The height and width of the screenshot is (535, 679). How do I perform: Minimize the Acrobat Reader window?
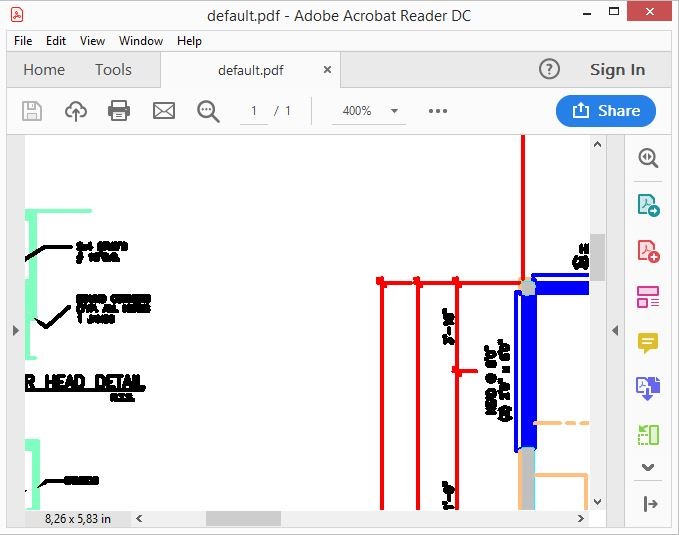click(x=587, y=14)
